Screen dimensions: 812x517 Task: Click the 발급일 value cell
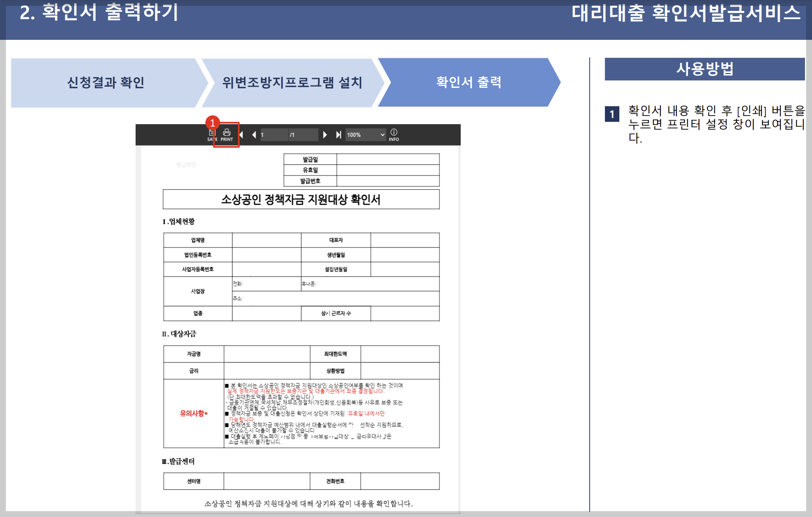[x=388, y=159]
